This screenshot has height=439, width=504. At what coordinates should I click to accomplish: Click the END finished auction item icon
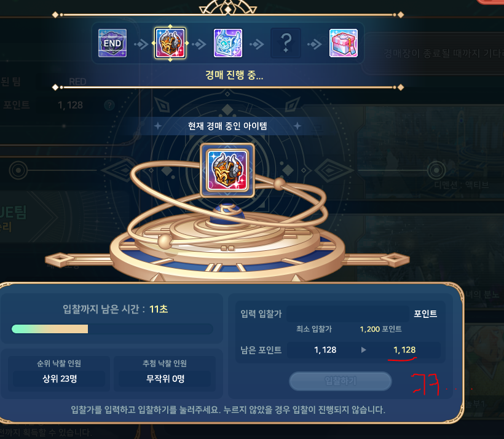[x=112, y=43]
